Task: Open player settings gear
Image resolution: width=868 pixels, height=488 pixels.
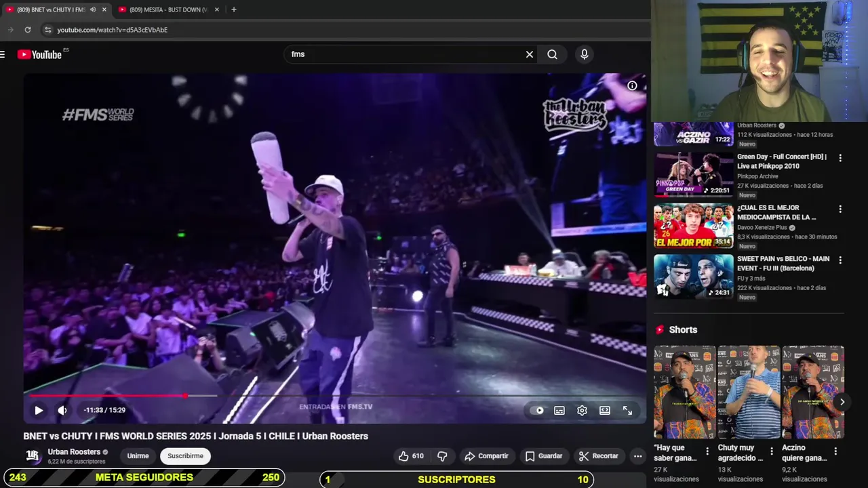Action: pos(582,410)
